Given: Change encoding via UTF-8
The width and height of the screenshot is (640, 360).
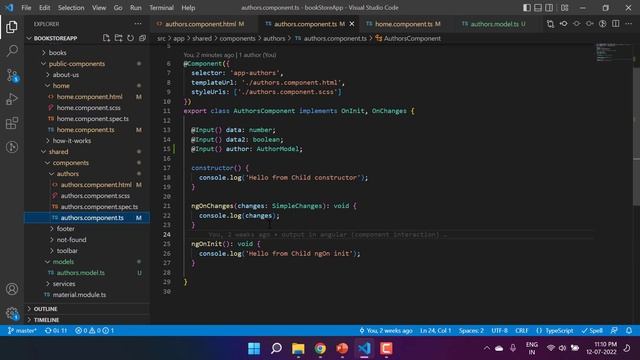Looking at the screenshot, I should coord(500,330).
